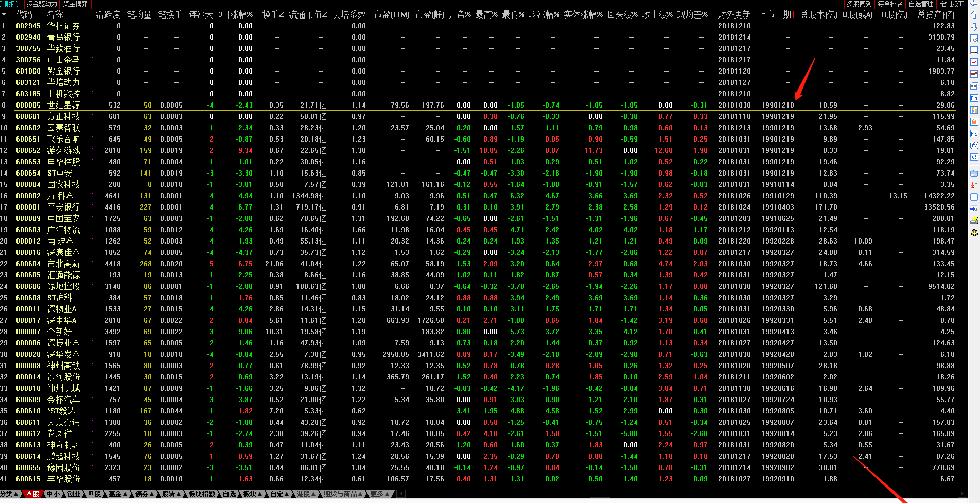Click the printer-like sidebar icon
The height and width of the screenshot is (503, 980).
(974, 220)
